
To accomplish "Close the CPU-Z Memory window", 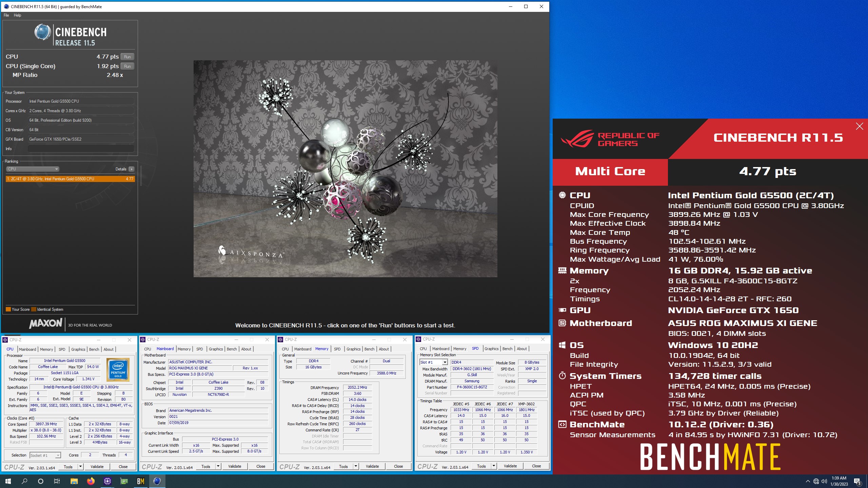I will tap(405, 340).
